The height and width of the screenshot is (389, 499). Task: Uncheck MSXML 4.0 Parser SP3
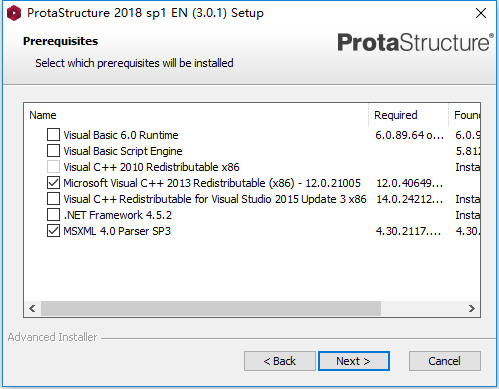click(x=53, y=231)
